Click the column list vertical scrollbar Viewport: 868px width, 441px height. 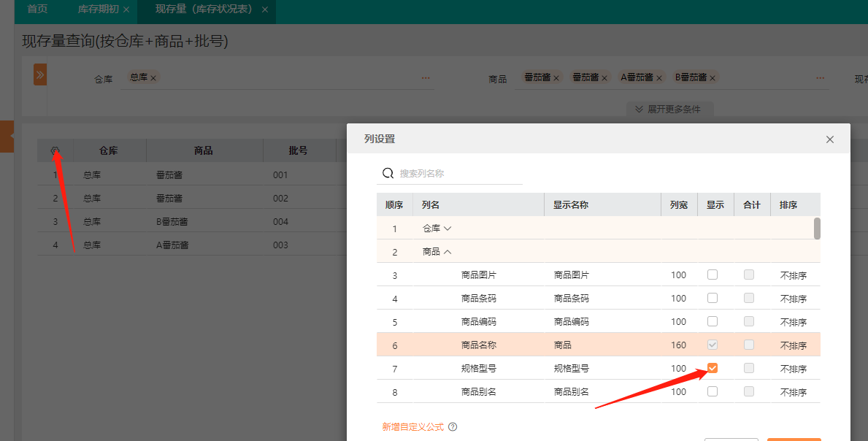click(x=816, y=229)
